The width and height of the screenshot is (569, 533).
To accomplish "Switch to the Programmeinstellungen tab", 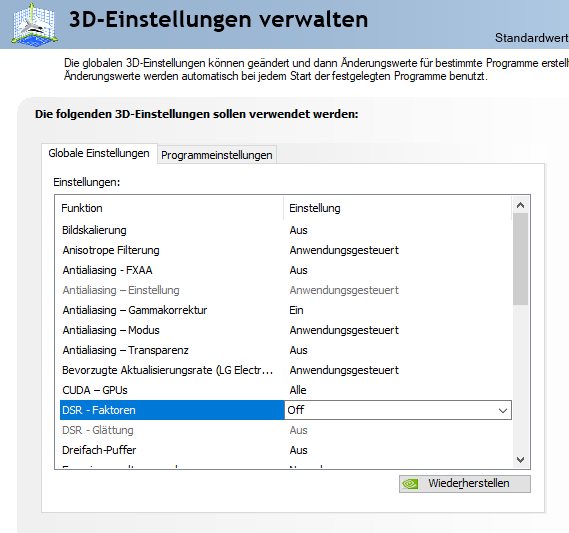I will point(217,155).
